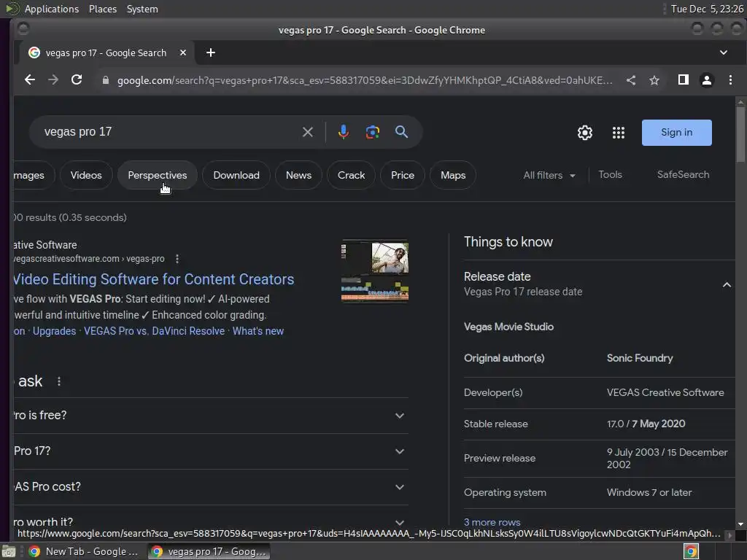Screen dimensions: 747x560
Task: Switch to the Videos filter
Action: coord(86,175)
